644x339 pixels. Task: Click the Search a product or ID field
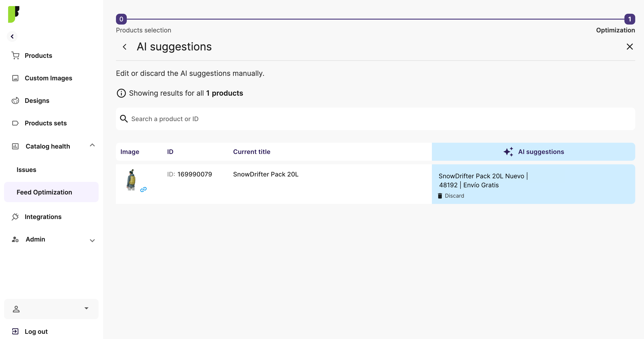pyautogui.click(x=375, y=119)
